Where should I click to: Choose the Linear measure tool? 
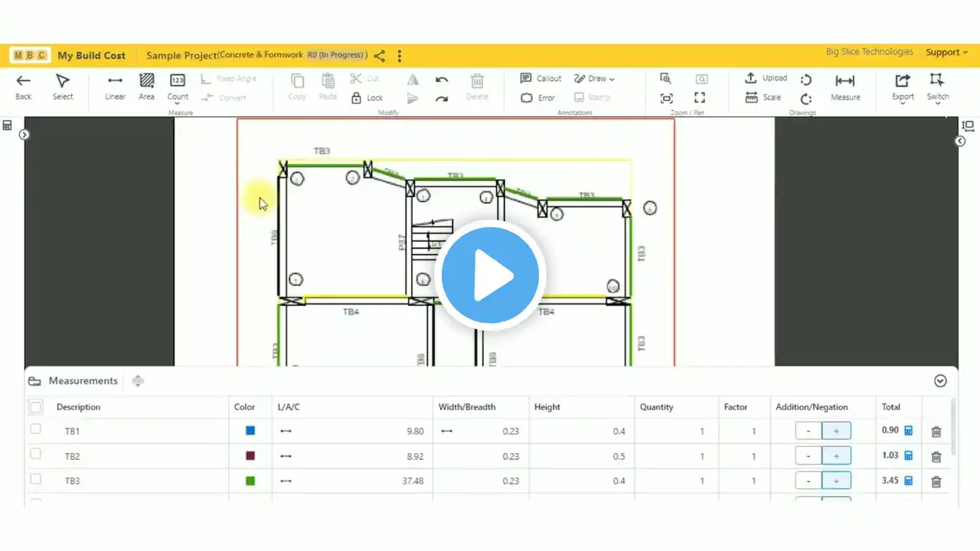tap(115, 86)
